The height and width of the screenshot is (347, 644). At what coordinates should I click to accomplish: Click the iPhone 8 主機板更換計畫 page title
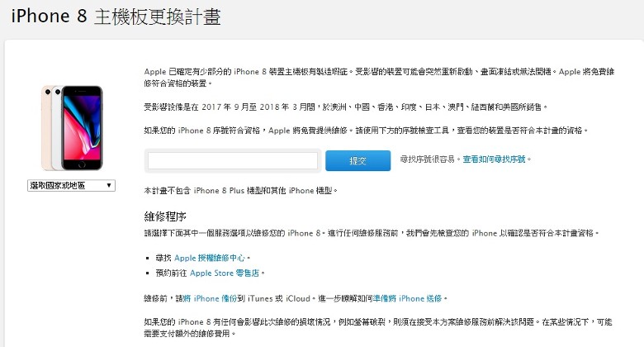click(x=116, y=17)
